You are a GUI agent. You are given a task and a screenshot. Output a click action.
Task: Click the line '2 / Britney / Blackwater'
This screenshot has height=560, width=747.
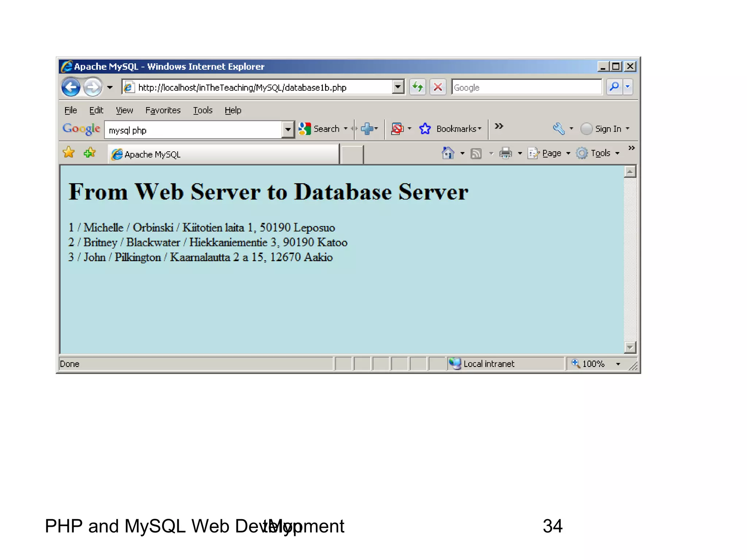click(208, 242)
